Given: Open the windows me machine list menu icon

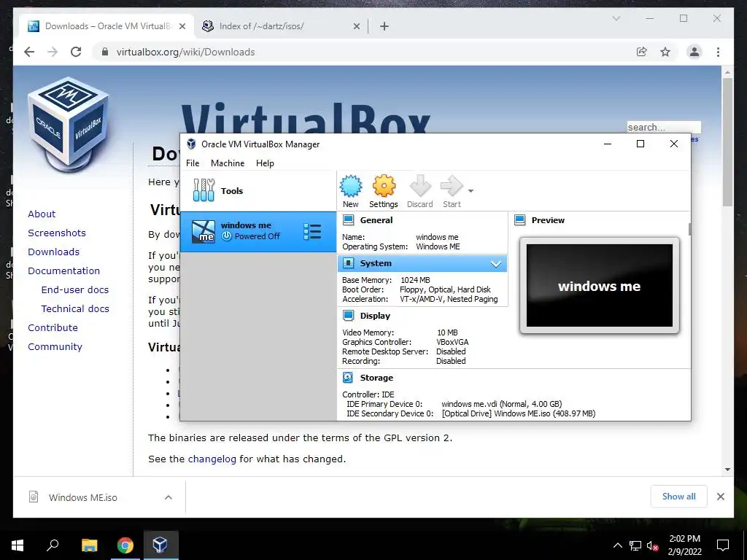Looking at the screenshot, I should coord(312,231).
